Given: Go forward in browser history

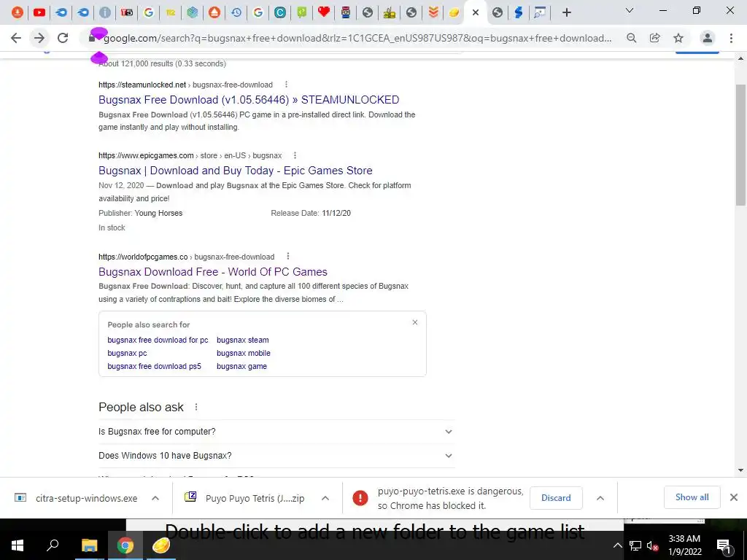Looking at the screenshot, I should (x=39, y=38).
